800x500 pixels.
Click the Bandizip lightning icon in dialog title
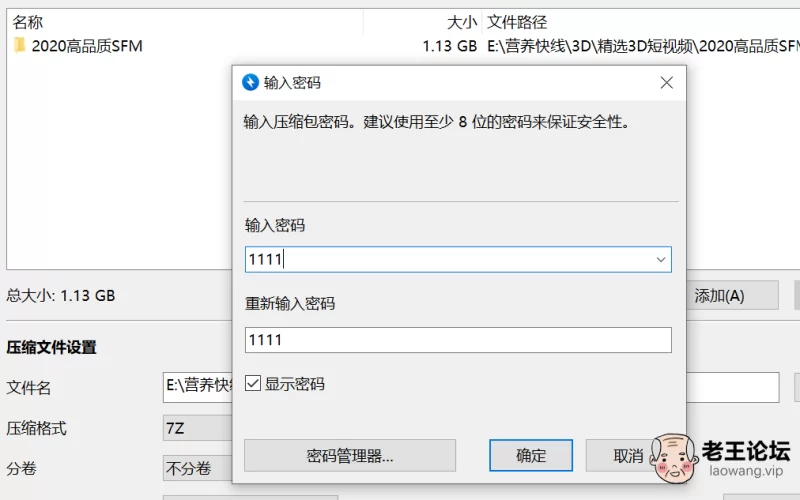tap(251, 82)
